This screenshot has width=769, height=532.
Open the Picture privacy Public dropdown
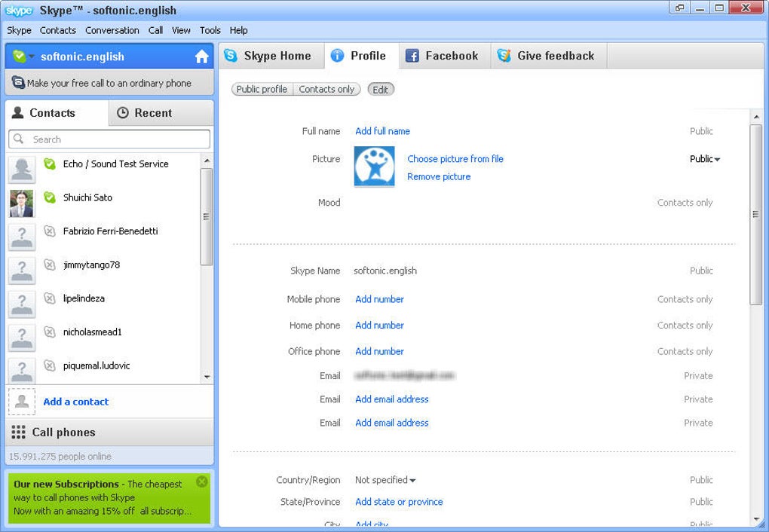coord(705,159)
